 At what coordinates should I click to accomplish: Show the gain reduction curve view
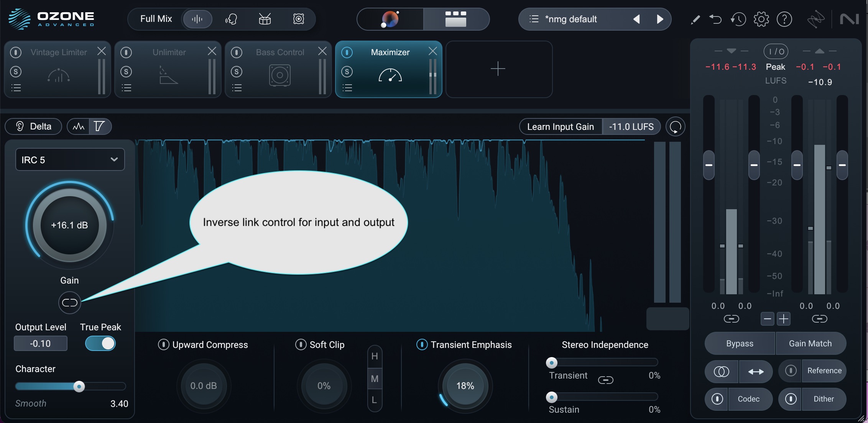coord(100,126)
